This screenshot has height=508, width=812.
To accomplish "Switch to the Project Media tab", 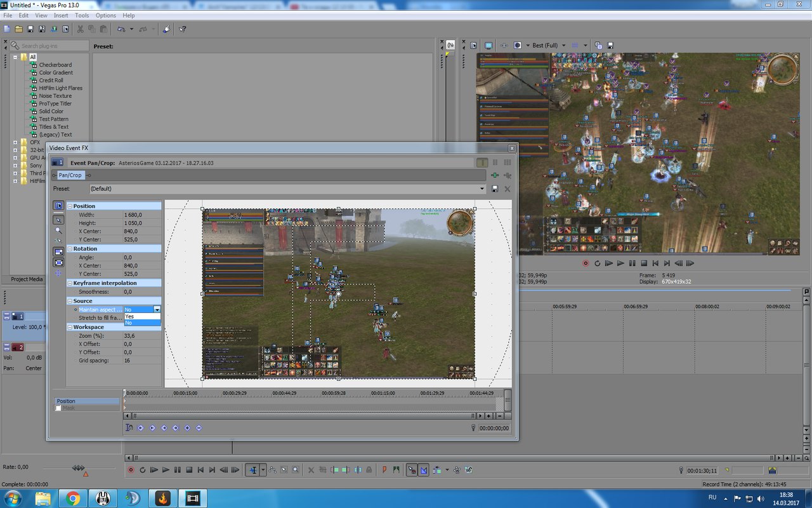I will (x=27, y=279).
